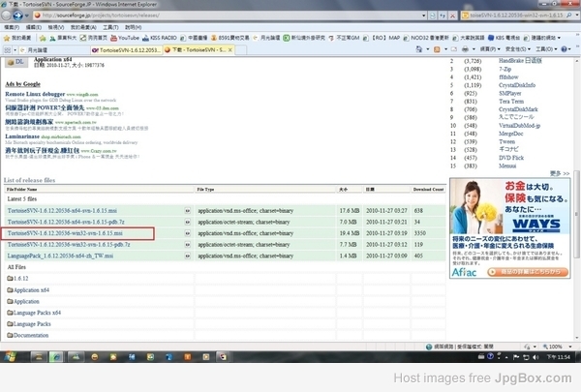Click the Documentation folder icon
Image resolution: width=581 pixels, height=392 pixels.
[x=9, y=335]
